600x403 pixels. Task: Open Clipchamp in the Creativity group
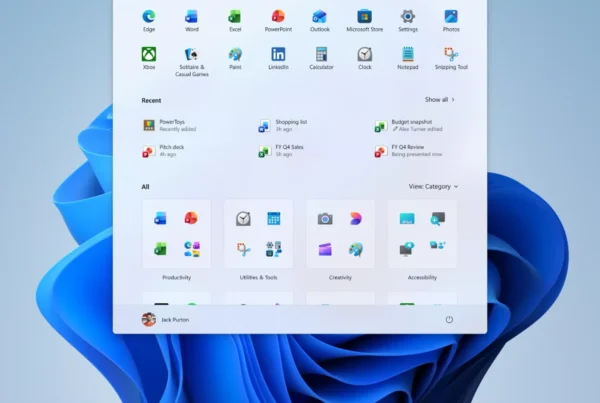pos(325,250)
